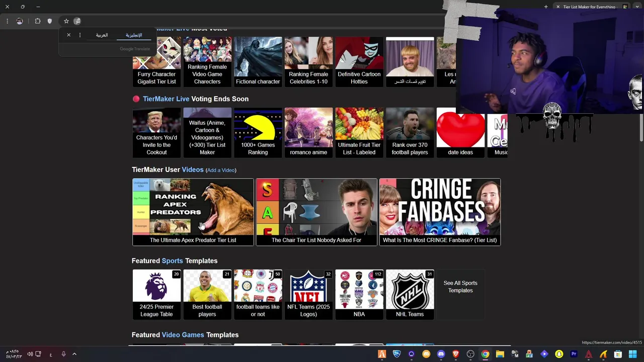Open Snapchat from the taskbar
This screenshot has height=362, width=644.
559,354
